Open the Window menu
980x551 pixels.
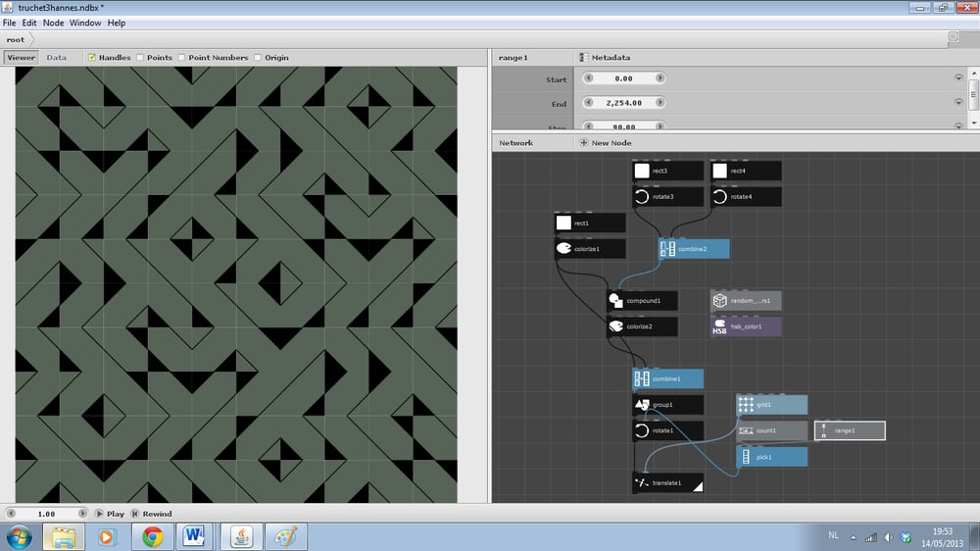click(85, 23)
